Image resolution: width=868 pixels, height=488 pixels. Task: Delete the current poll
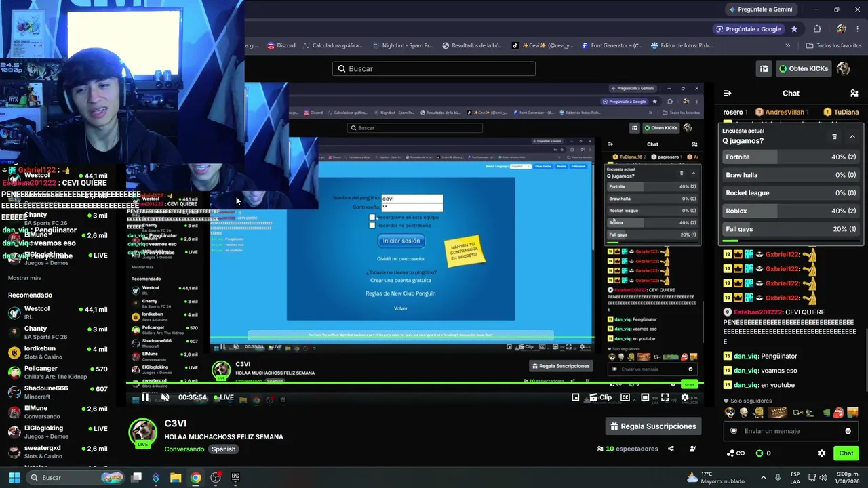[834, 136]
